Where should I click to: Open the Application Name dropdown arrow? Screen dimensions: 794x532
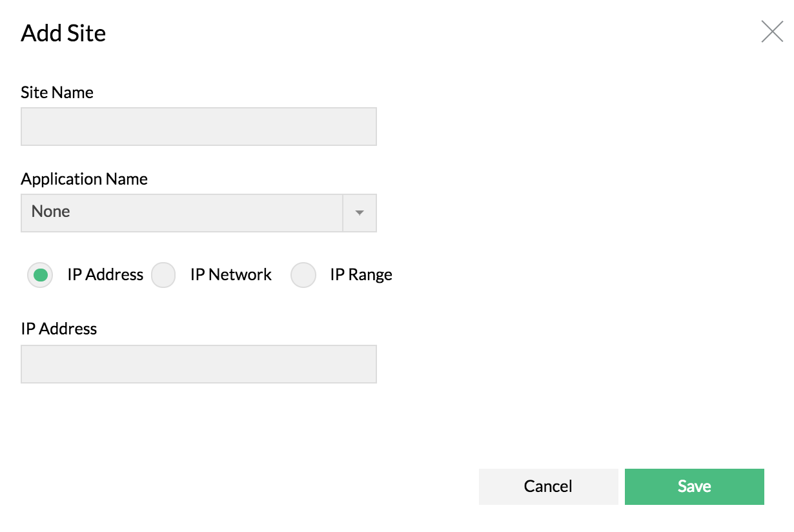click(359, 213)
